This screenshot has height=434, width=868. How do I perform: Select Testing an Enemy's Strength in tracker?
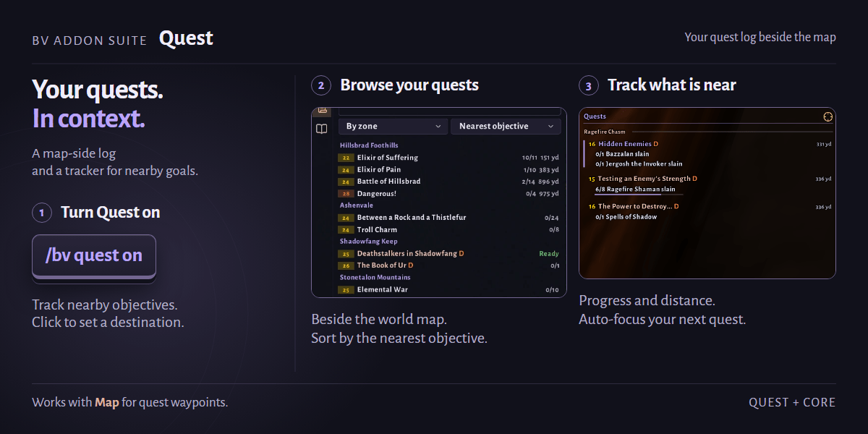(644, 179)
